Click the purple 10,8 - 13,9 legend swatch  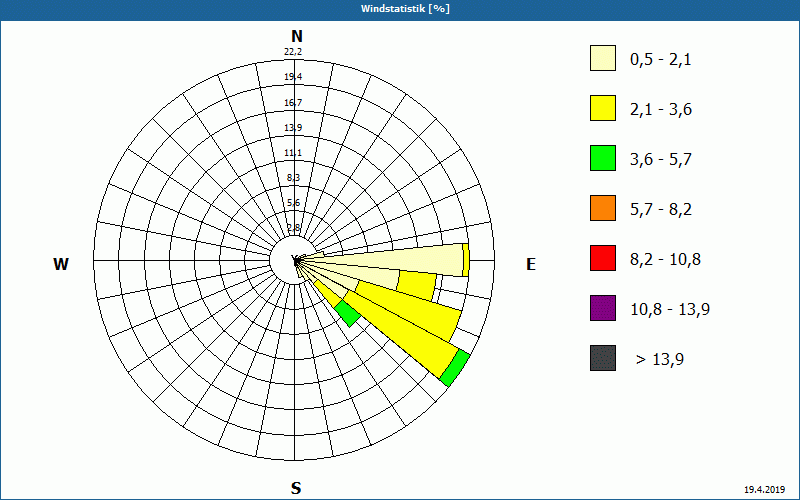tap(603, 308)
